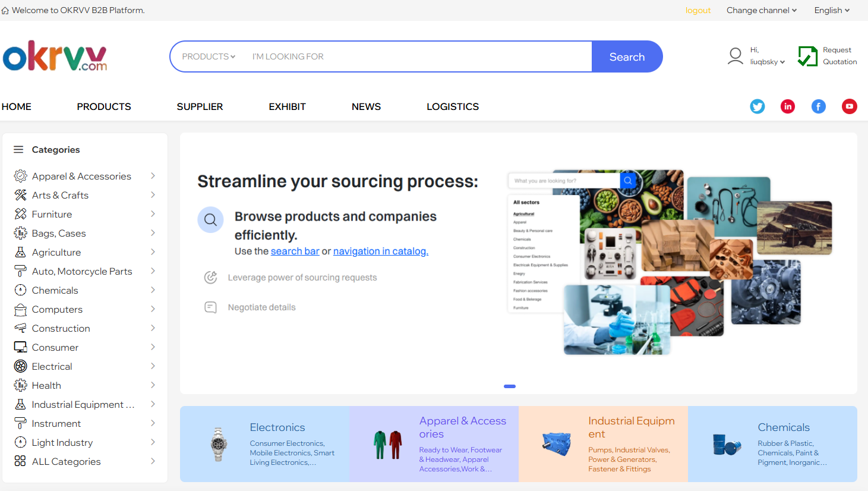Click the user profile avatar icon
Viewport: 868px width, 491px height.
(736, 55)
